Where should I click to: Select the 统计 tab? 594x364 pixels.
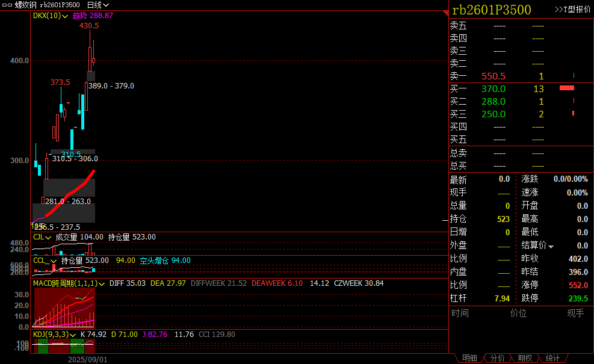pos(552,358)
